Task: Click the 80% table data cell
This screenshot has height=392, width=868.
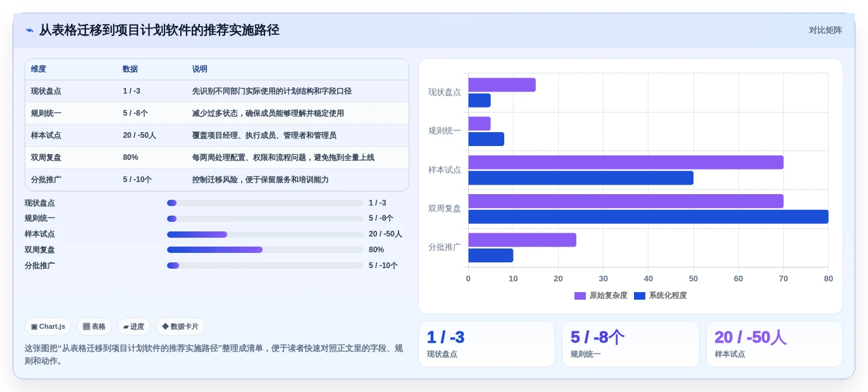Action: point(130,157)
